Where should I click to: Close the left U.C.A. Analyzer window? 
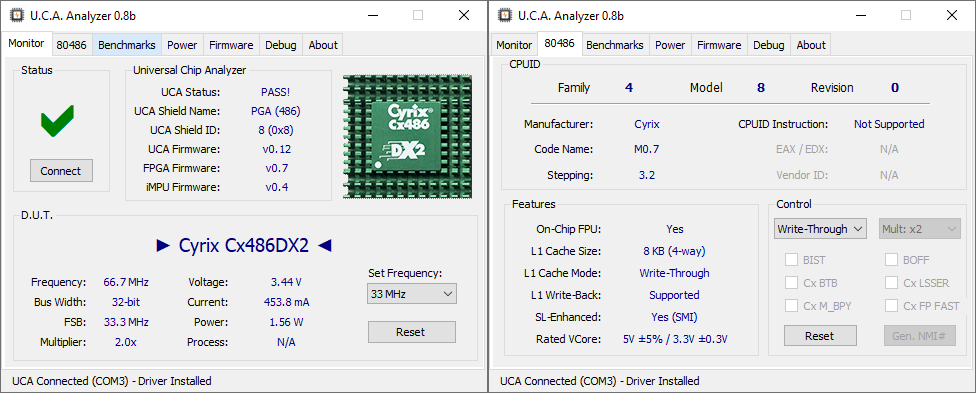click(464, 16)
